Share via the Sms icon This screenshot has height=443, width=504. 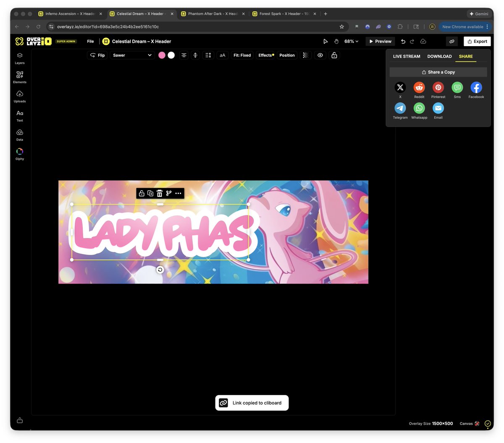click(x=457, y=87)
